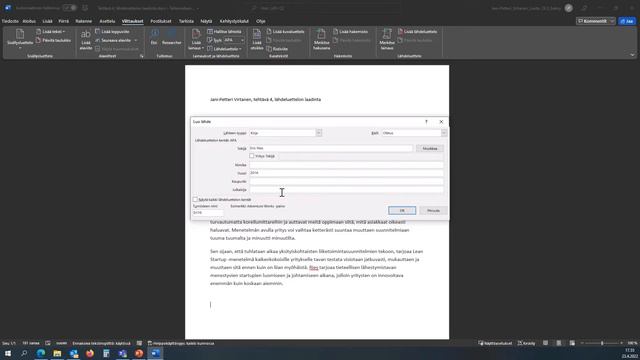
Task: Click the Julkaisija publisher input field
Action: click(346, 190)
